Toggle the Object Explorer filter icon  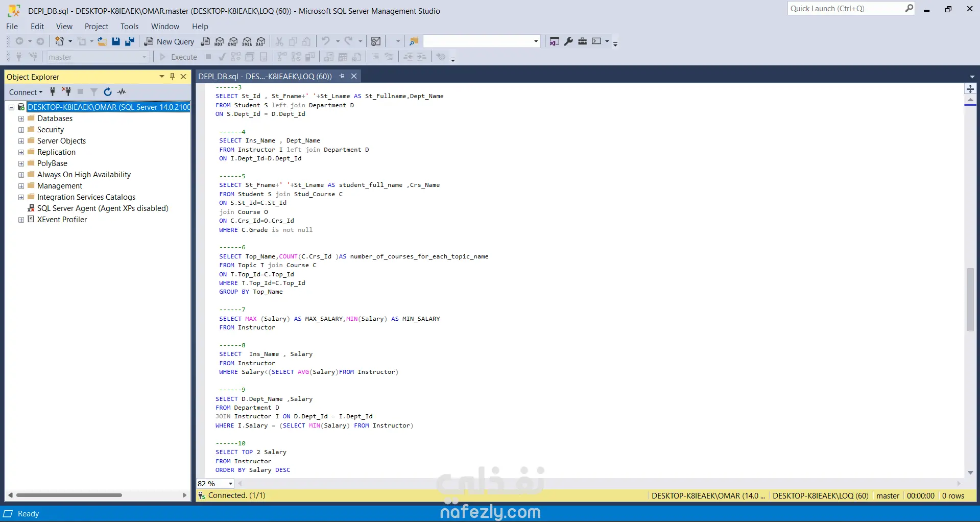(x=94, y=92)
